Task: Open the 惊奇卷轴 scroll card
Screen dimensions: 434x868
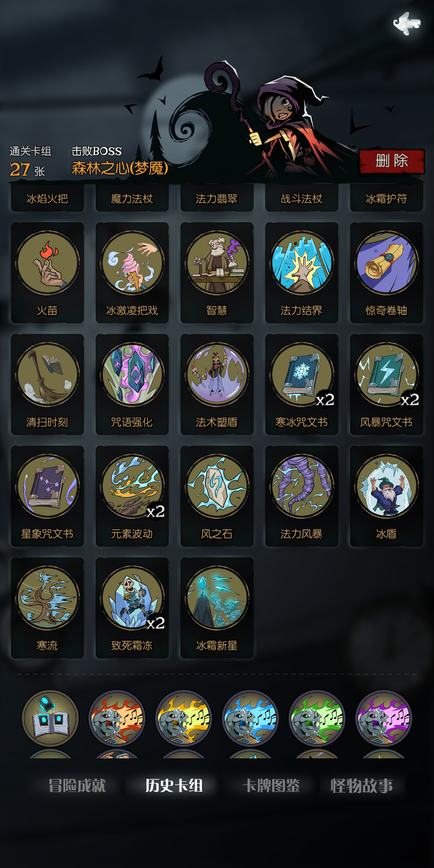Action: coord(387,273)
